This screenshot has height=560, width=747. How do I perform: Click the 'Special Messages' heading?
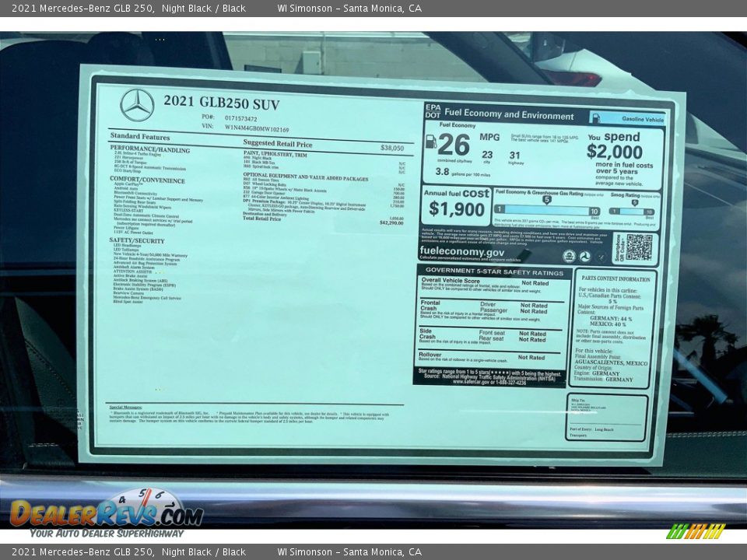pos(125,407)
